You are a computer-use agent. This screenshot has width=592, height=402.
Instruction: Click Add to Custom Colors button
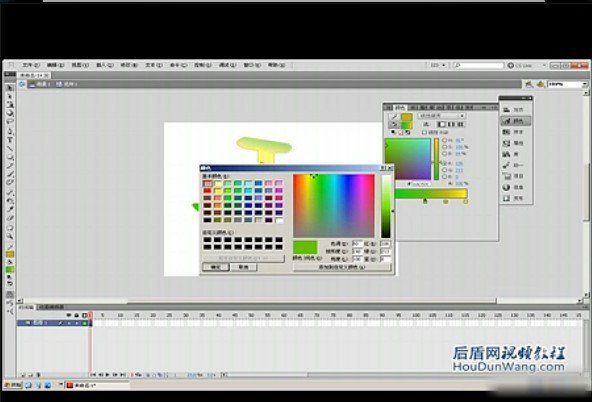pyautogui.click(x=342, y=267)
